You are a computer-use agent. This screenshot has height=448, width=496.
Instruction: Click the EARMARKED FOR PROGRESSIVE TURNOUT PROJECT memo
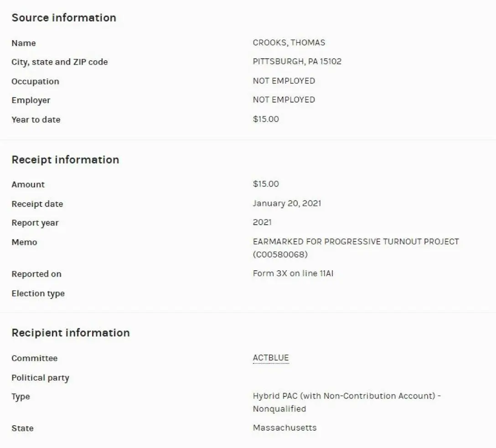[356, 242]
